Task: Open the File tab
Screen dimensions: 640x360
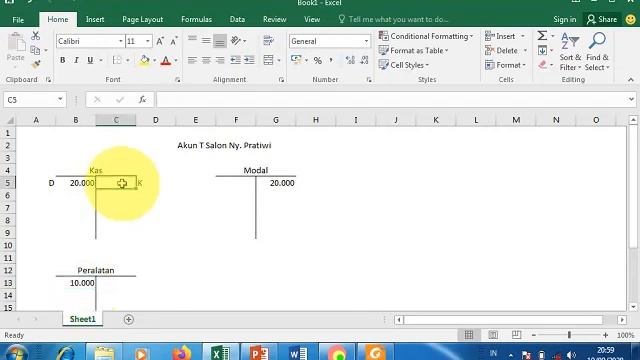Action: tap(18, 20)
